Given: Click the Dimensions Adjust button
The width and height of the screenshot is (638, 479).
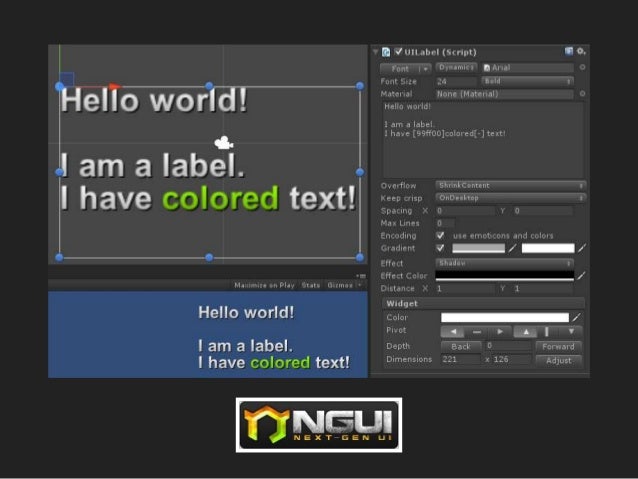Looking at the screenshot, I should (558, 360).
